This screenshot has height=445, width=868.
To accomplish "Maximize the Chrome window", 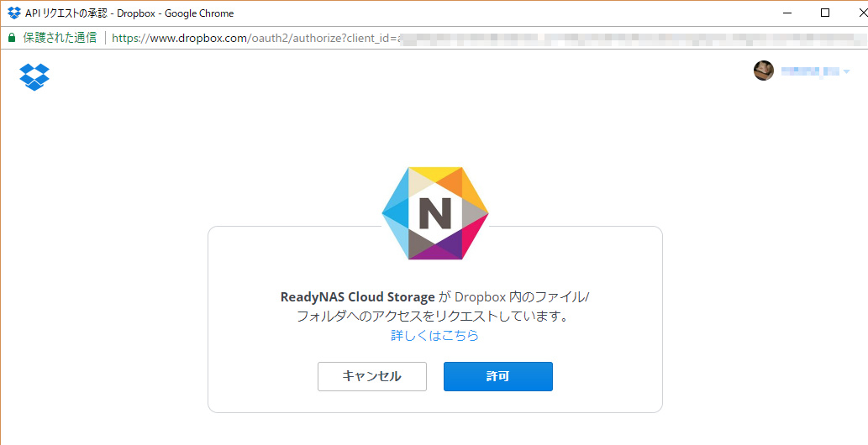I will (825, 13).
